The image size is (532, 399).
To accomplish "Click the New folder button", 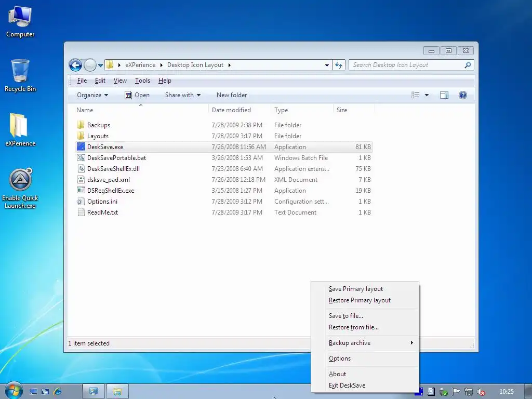I will pyautogui.click(x=232, y=95).
